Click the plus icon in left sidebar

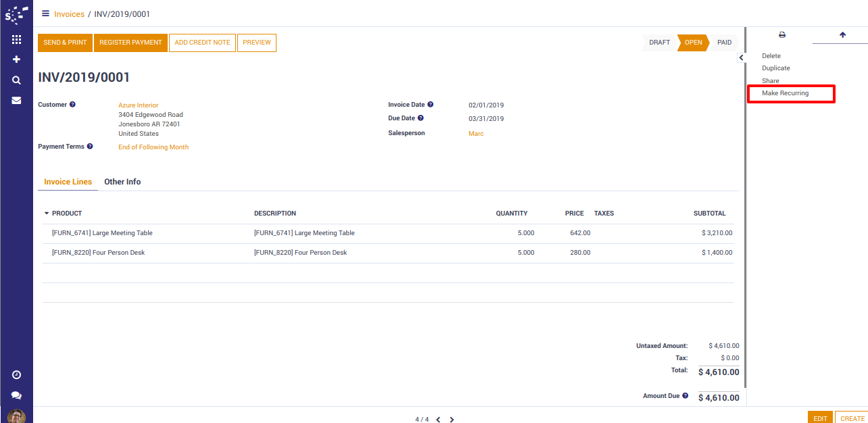pos(16,59)
